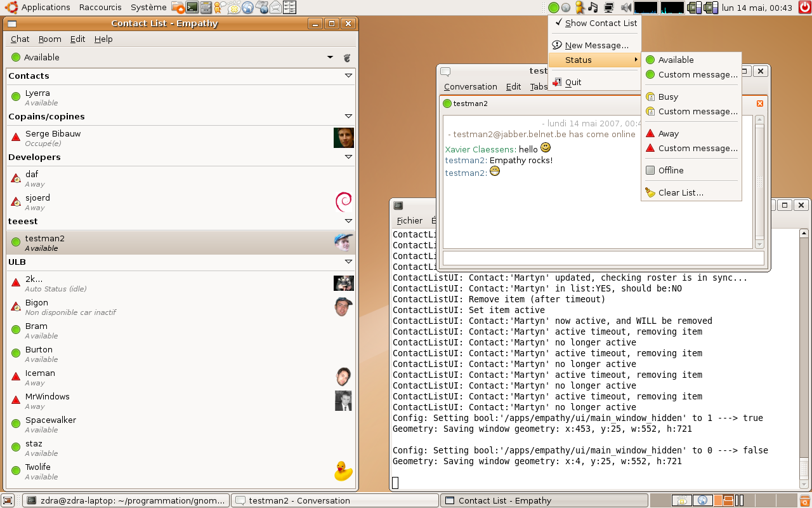Click Twolife's rubber duck avatar
Image resolution: width=812 pixels, height=508 pixels.
tap(343, 471)
